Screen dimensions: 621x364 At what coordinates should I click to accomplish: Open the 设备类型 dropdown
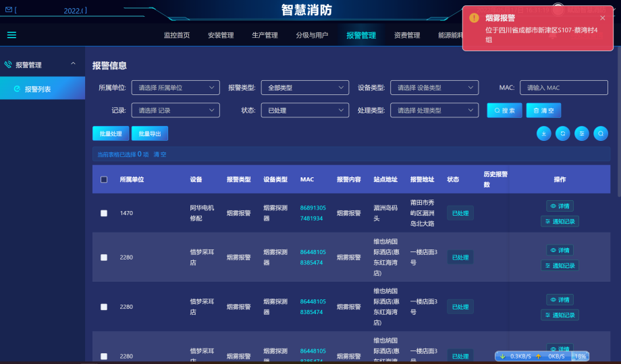click(435, 88)
